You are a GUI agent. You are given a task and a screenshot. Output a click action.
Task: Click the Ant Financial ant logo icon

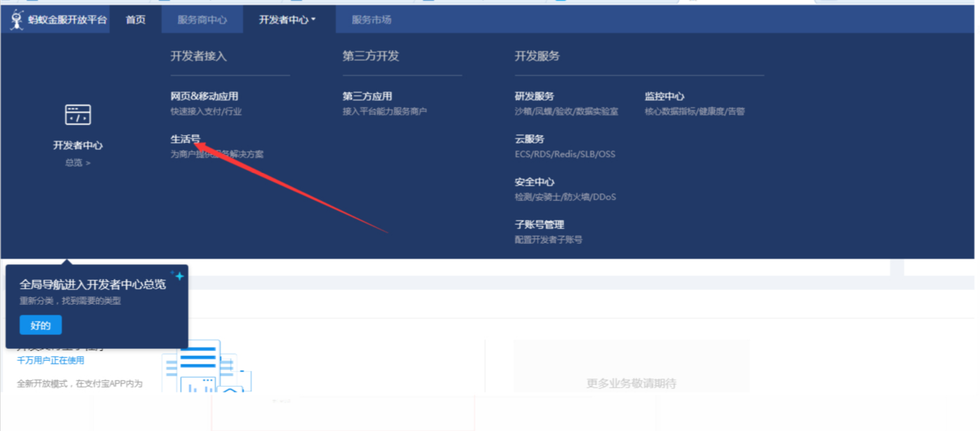(17, 20)
